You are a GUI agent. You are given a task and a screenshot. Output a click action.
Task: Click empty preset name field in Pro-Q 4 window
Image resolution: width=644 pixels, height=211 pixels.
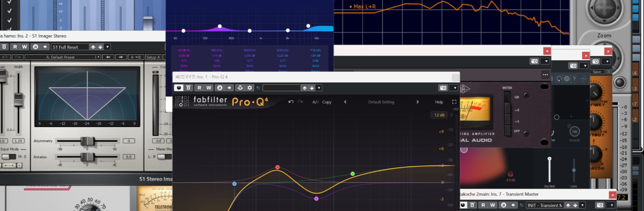(281, 88)
